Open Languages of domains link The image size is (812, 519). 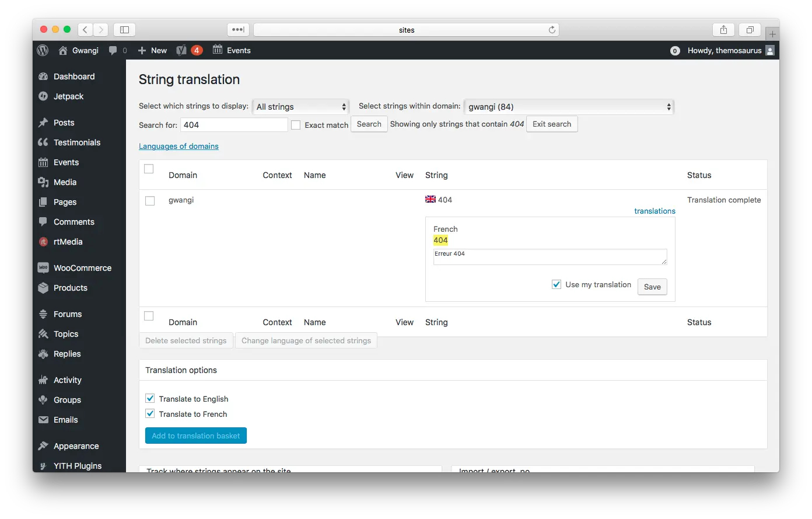(178, 147)
